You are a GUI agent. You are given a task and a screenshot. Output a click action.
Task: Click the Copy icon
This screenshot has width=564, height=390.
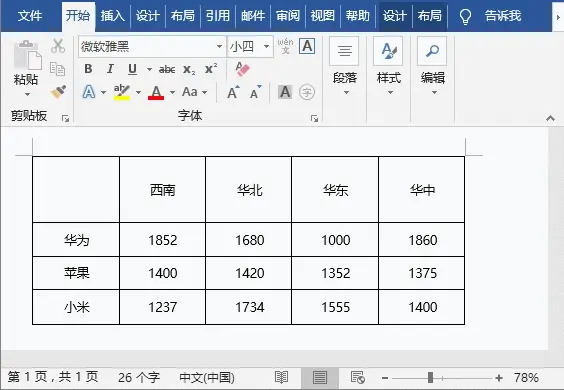[58, 69]
